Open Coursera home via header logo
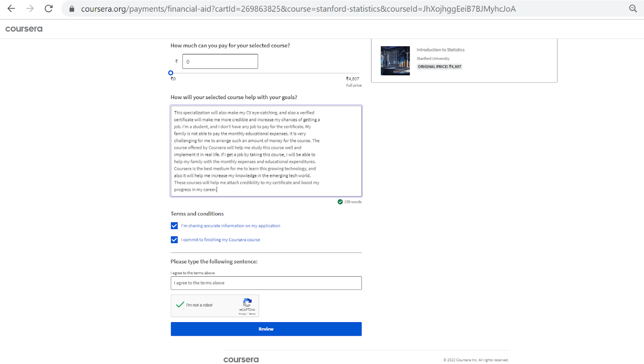The height and width of the screenshot is (364, 644). tap(24, 29)
